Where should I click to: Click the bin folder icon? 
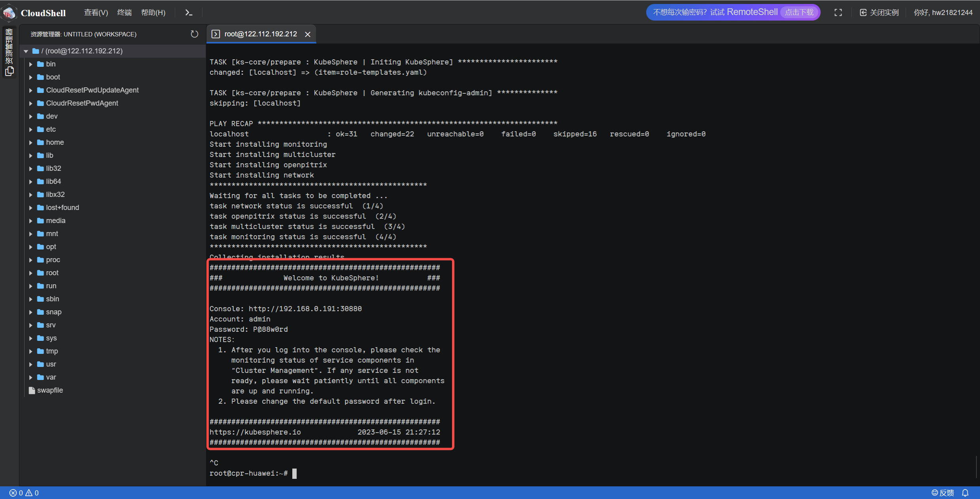(40, 64)
